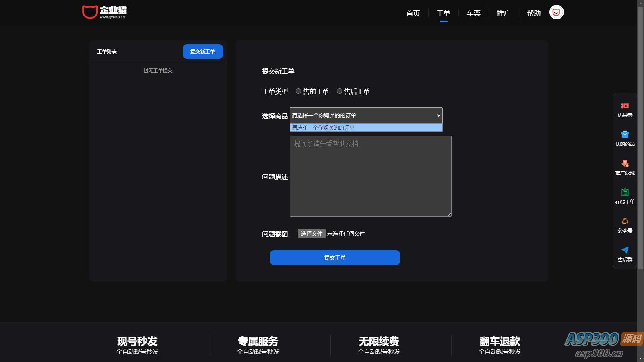
Task: Click the 售后群 paper plane icon
Action: [625, 251]
